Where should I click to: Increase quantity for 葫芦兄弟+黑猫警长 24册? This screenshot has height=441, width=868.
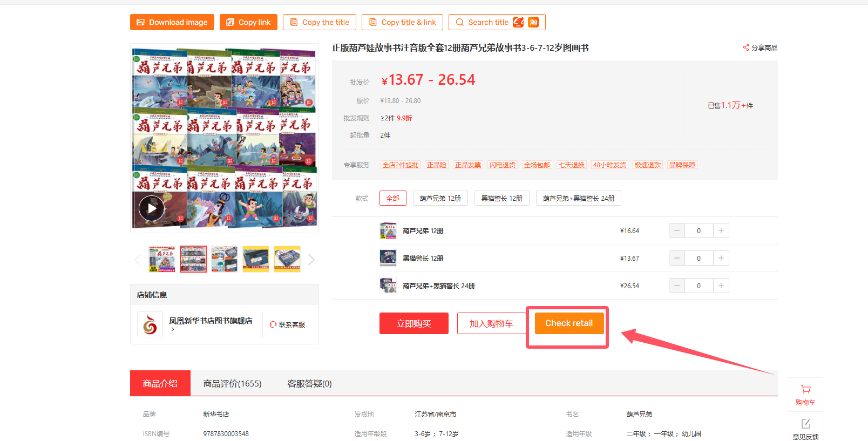[x=721, y=286]
